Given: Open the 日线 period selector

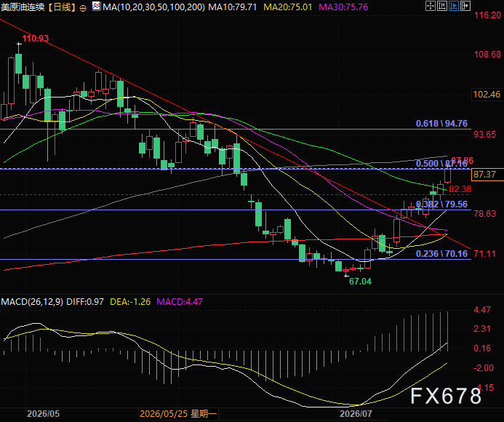Looking at the screenshot, I should coord(62,7).
